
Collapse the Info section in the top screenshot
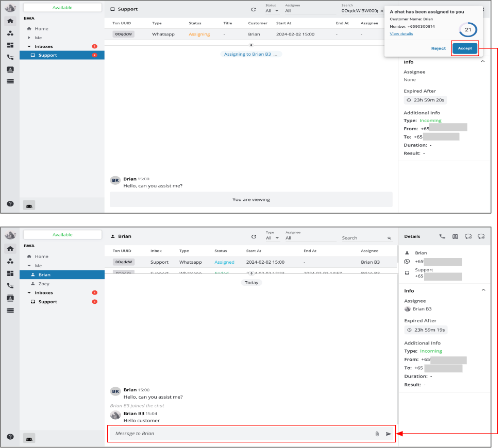[x=482, y=61]
